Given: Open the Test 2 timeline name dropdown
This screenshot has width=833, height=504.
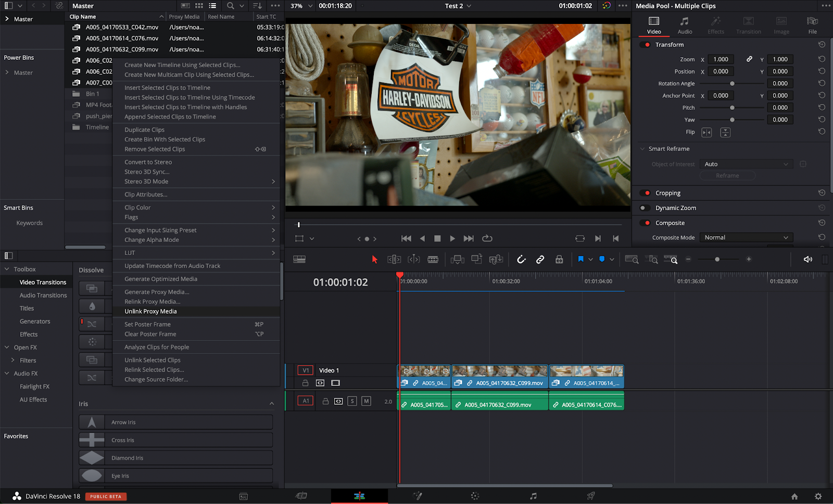Looking at the screenshot, I should click(x=458, y=6).
